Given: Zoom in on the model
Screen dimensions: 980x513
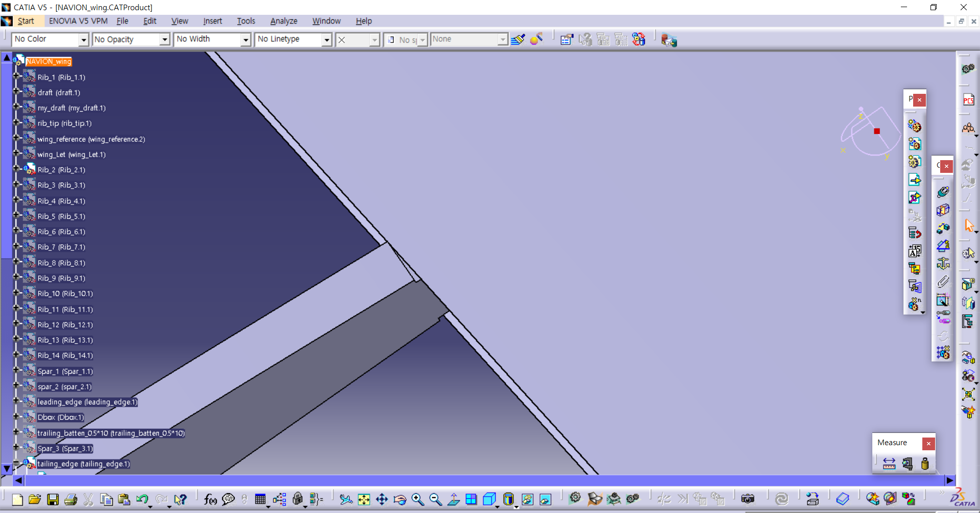Looking at the screenshot, I should 418,499.
